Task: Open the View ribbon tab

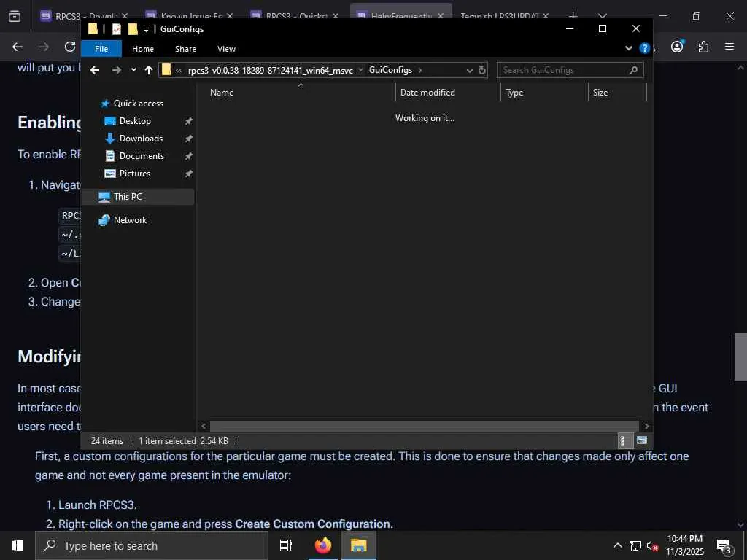Action: click(x=226, y=49)
